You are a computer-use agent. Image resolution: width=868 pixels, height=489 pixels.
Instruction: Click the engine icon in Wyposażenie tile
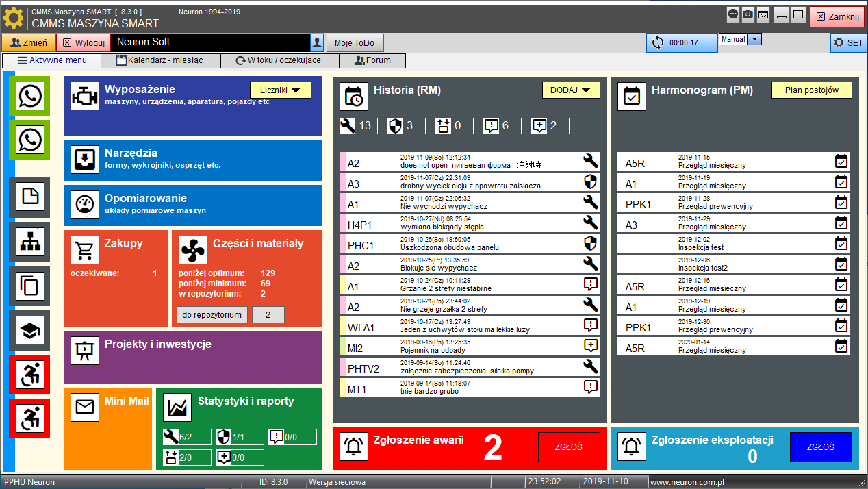(85, 97)
